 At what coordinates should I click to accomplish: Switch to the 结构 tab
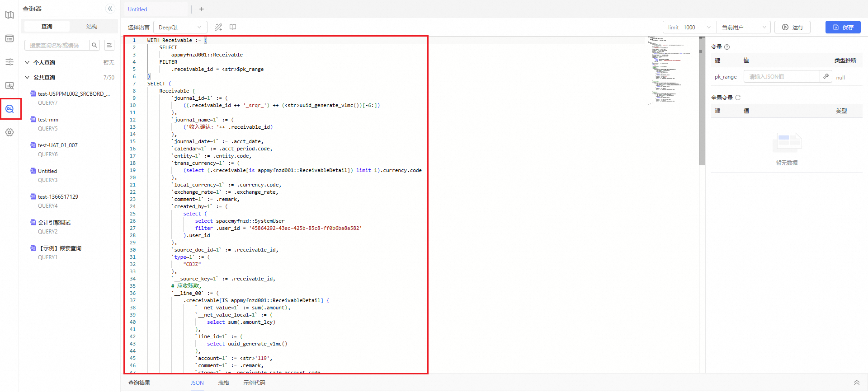[x=92, y=27]
